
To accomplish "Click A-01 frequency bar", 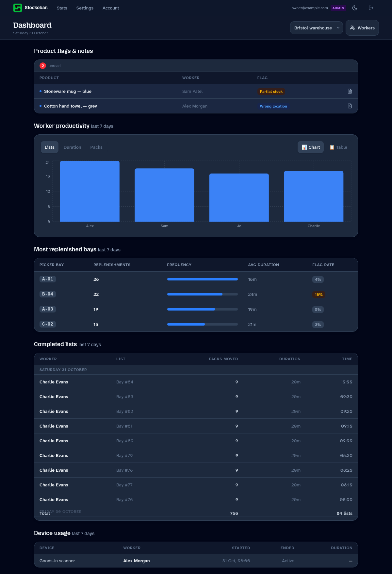I will tap(203, 279).
